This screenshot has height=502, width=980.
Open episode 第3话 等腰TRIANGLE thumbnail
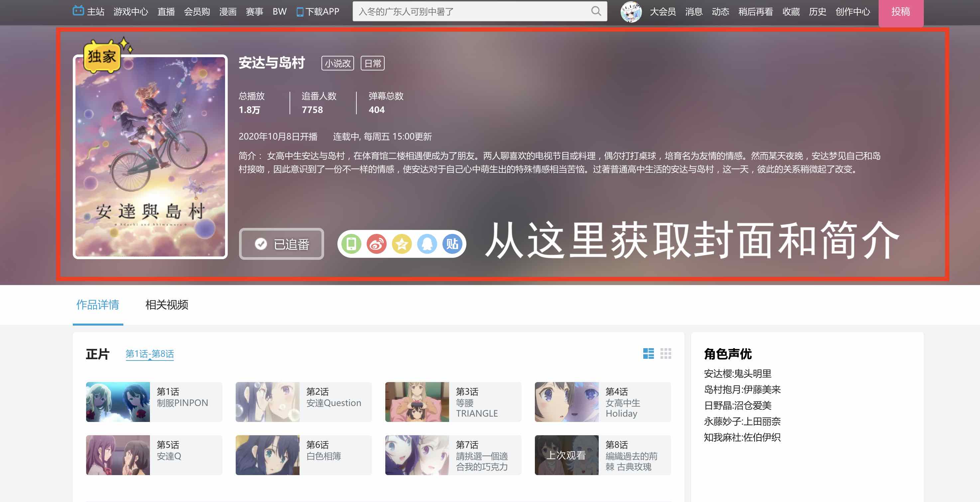coord(417,402)
